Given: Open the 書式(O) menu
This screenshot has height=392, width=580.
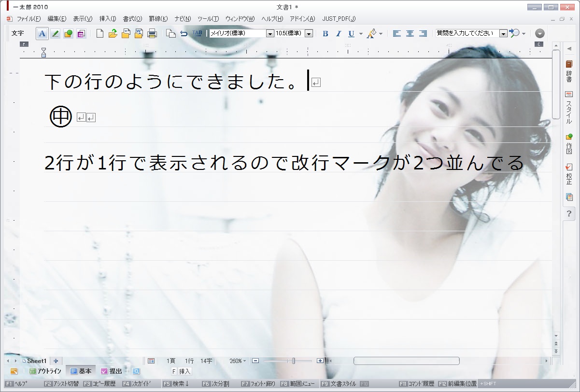Looking at the screenshot, I should click(132, 19).
